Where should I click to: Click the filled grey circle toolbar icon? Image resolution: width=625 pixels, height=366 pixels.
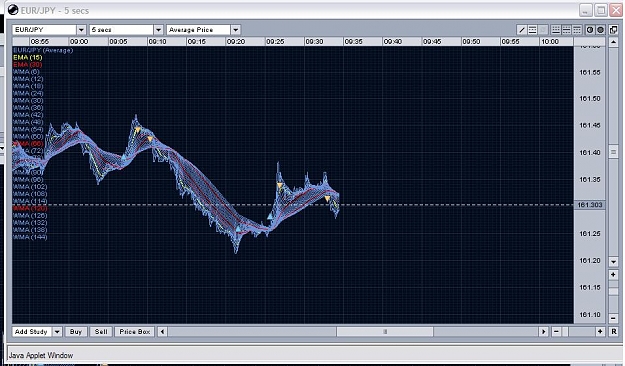600,30
